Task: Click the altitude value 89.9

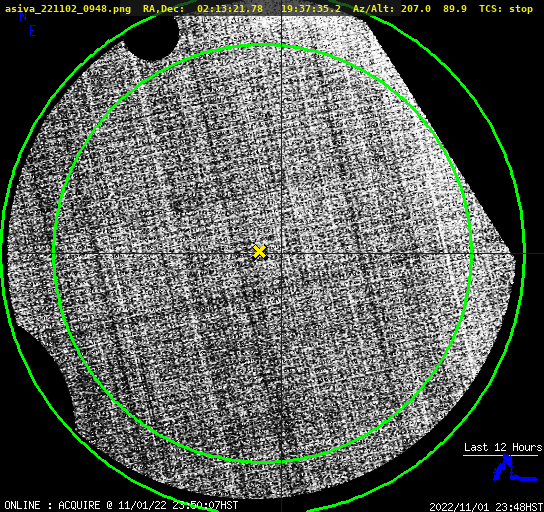Action: click(x=454, y=8)
